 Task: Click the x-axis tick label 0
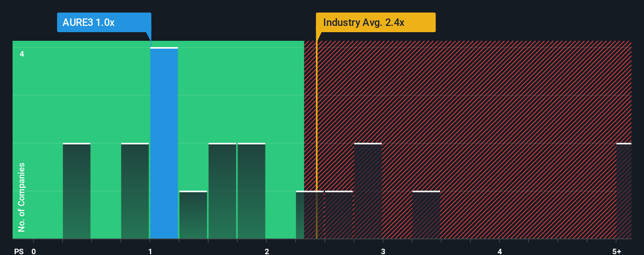coord(34,251)
